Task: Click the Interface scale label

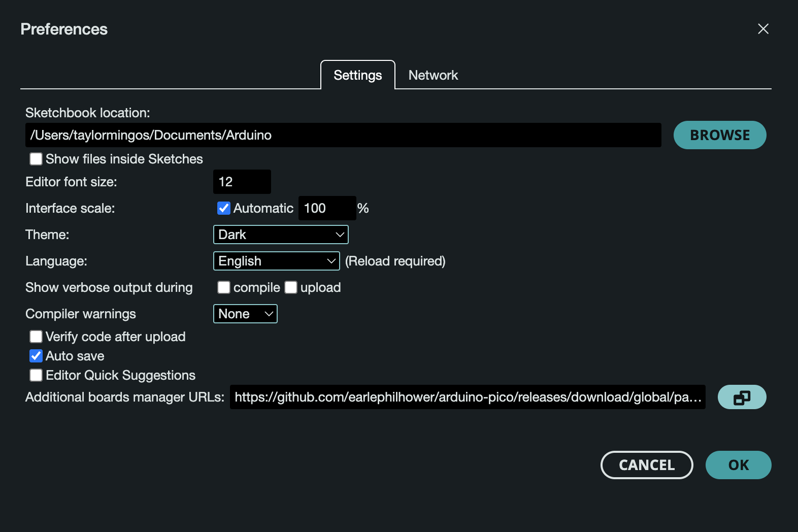Action: 70,208
